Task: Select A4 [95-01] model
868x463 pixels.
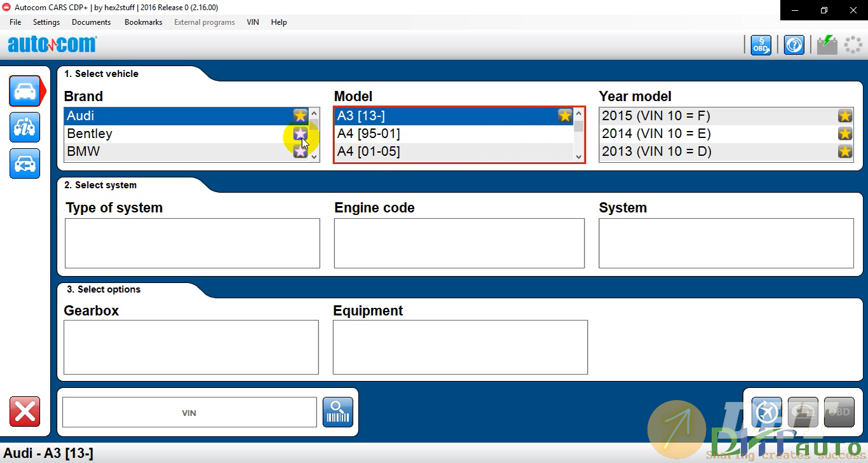Action: click(x=454, y=134)
